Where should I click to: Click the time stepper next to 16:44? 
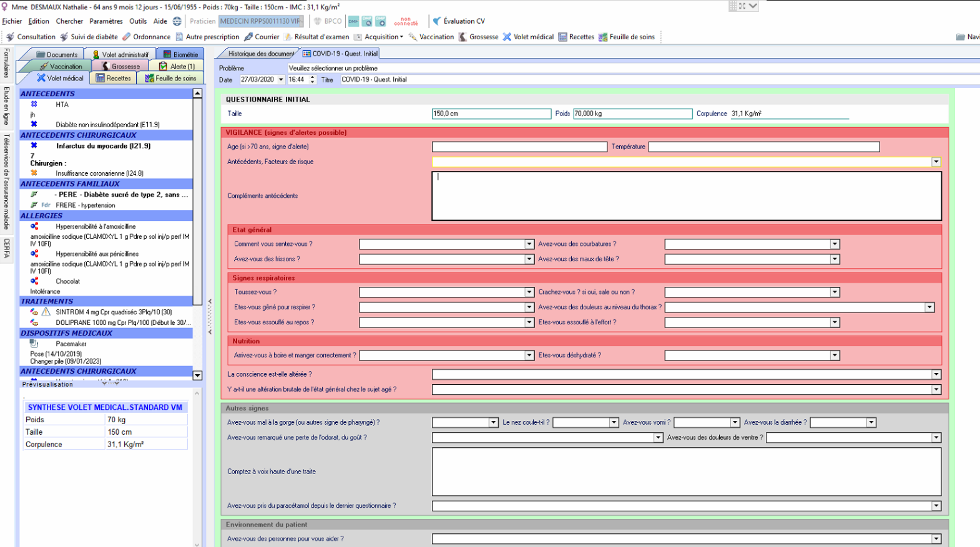click(313, 80)
